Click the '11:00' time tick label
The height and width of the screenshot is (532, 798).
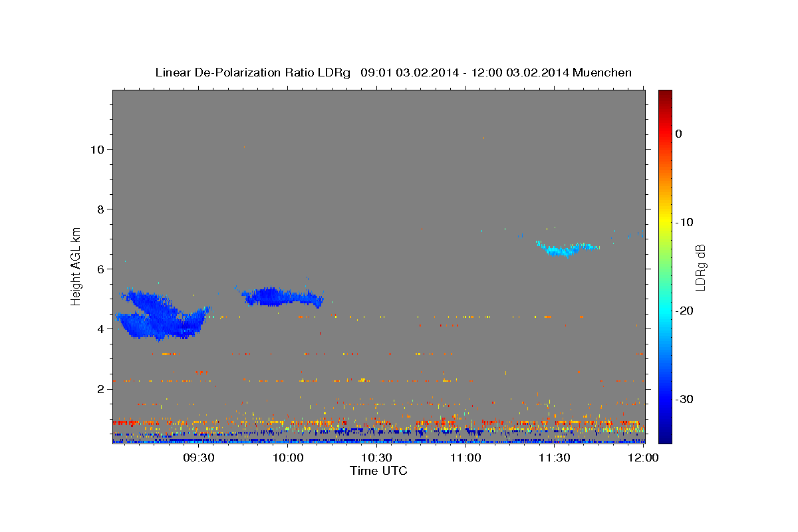click(x=465, y=458)
